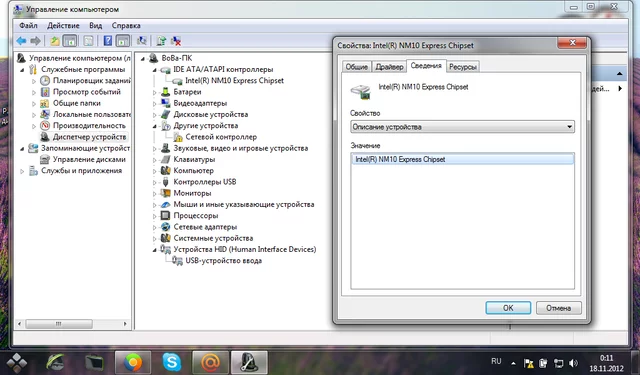Select Диспетчер устройств in left tree
The image size is (640, 375).
89,137
